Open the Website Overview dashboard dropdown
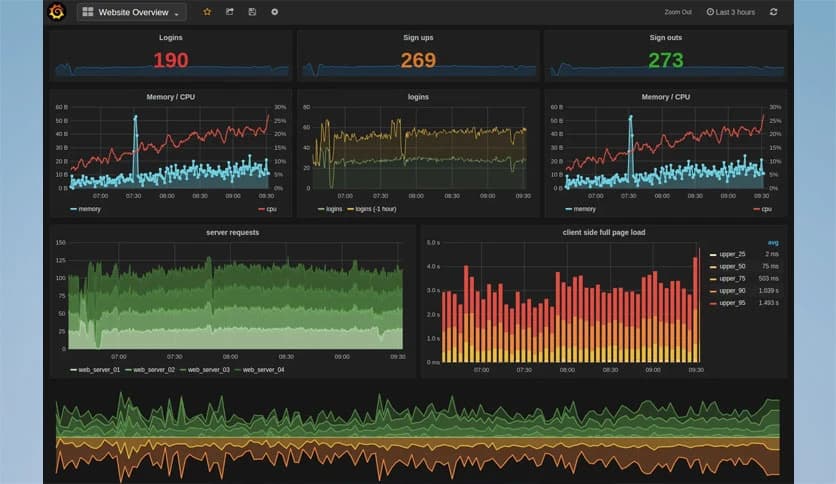Screen dimensions: 836x484 click(131, 12)
